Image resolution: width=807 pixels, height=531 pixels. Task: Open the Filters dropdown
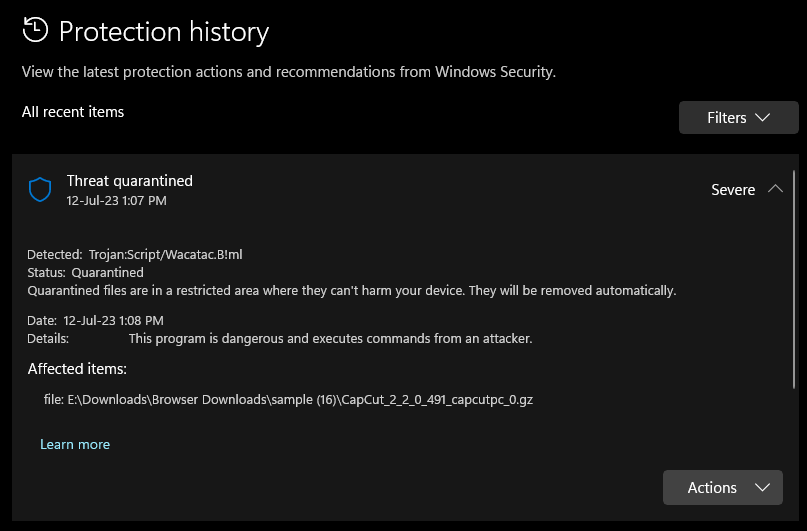pos(738,117)
